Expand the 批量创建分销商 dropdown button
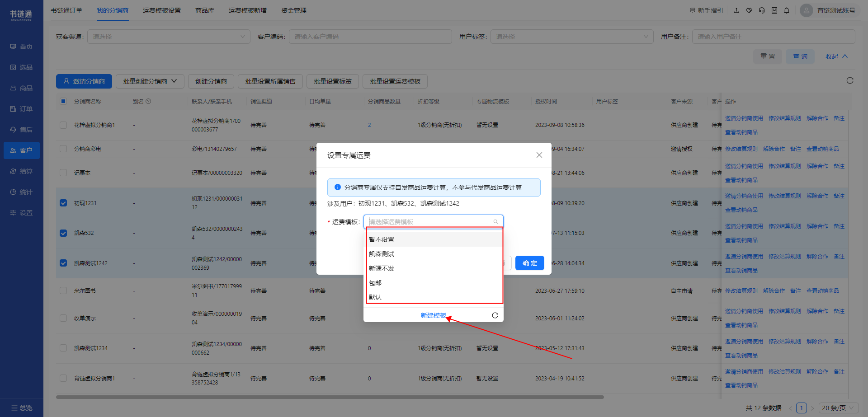868x417 pixels. [x=150, y=81]
